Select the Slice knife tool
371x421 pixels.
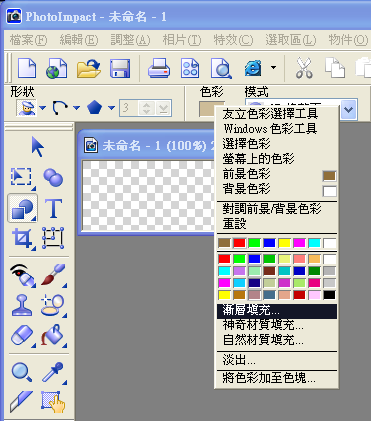pos(21,401)
